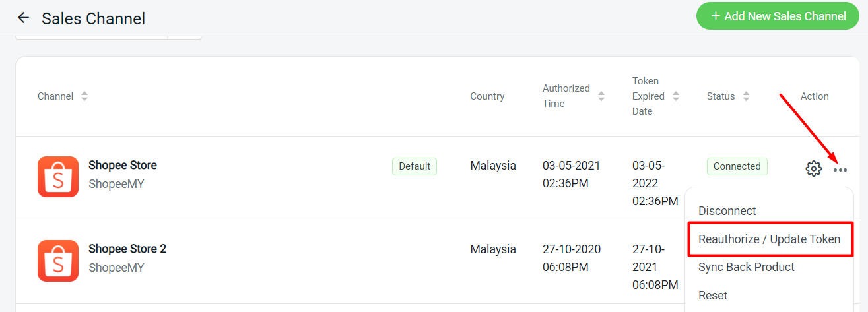Select Sync Back Product menu entry
Image resolution: width=868 pixels, height=312 pixels.
pyautogui.click(x=747, y=267)
